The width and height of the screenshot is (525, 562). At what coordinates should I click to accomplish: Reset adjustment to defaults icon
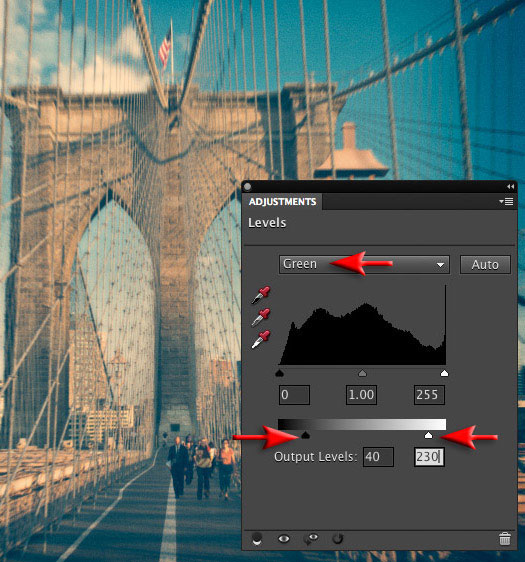coord(338,538)
